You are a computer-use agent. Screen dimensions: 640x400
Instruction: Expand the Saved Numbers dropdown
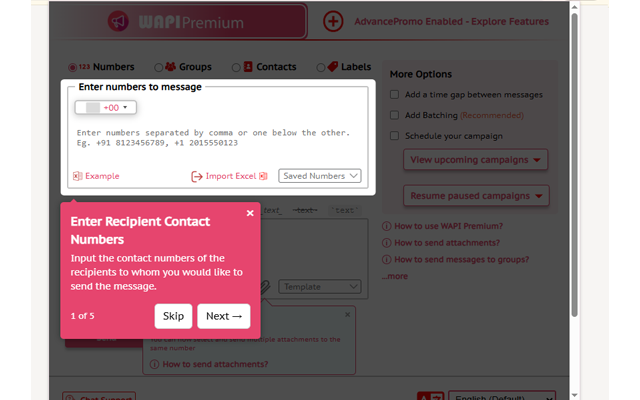tap(320, 176)
